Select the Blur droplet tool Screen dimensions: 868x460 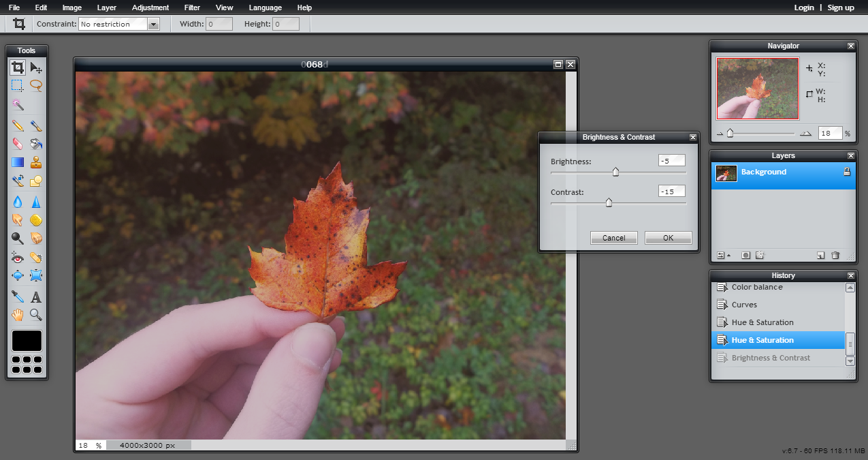[x=18, y=202]
